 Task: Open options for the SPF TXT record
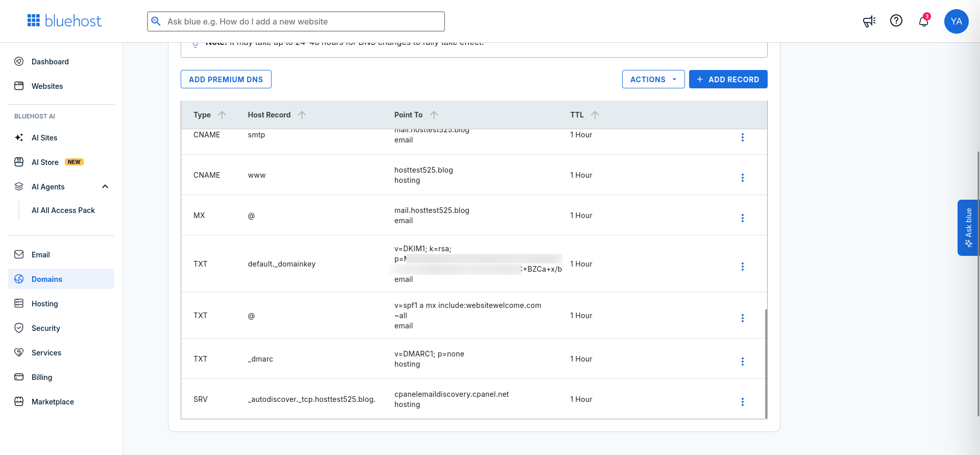[743, 318]
